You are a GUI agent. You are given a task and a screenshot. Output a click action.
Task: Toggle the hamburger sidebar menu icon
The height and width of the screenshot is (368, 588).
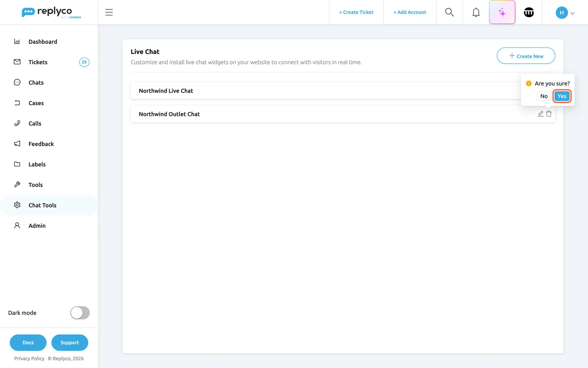click(x=109, y=12)
